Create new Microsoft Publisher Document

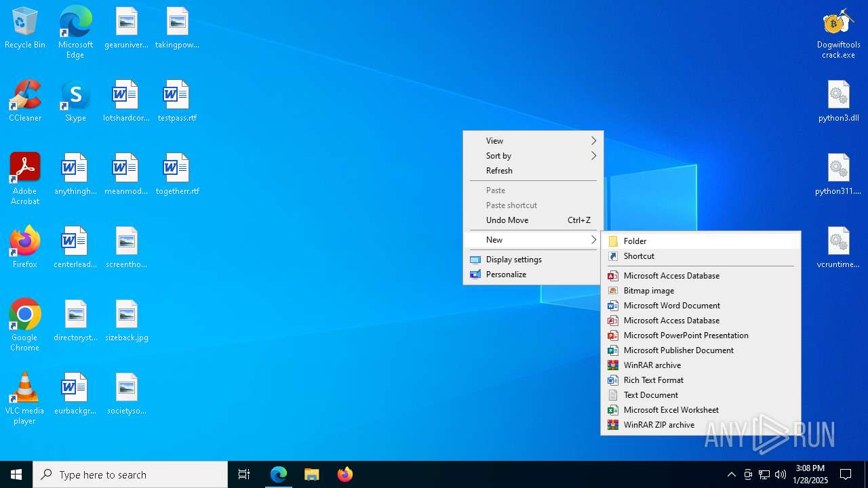(701, 350)
